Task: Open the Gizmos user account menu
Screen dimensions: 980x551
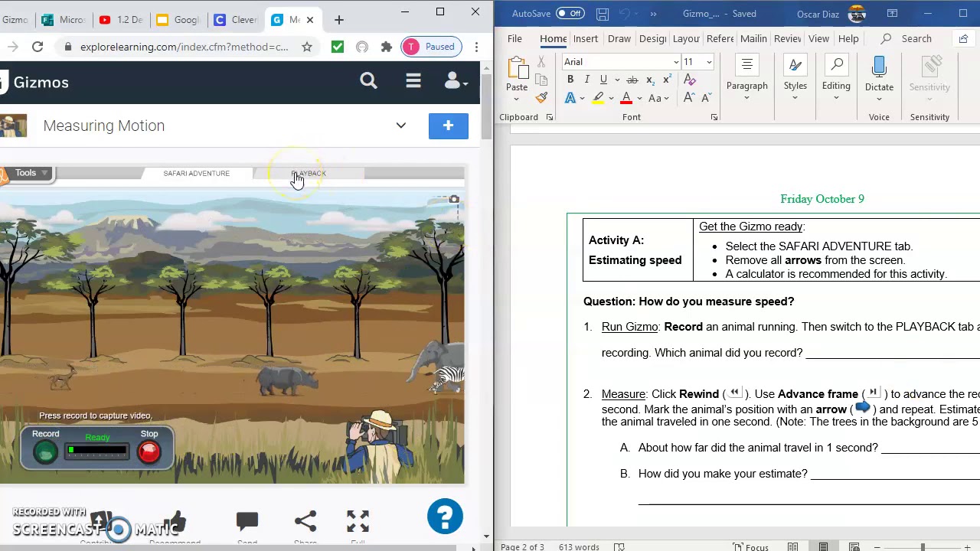Action: click(456, 80)
